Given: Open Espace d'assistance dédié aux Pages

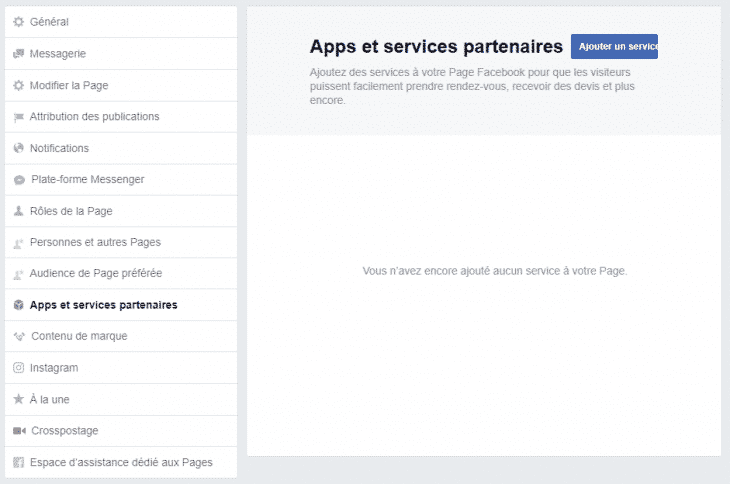Looking at the screenshot, I should [120, 462].
